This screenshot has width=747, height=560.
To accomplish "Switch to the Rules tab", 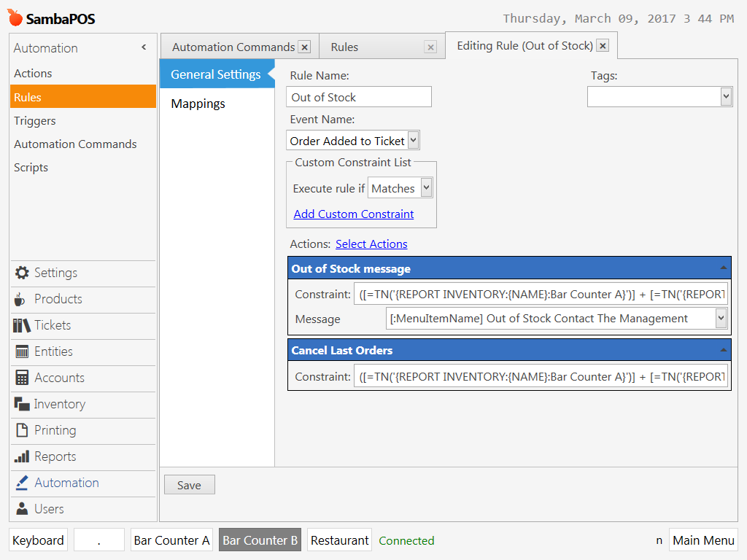I will [344, 47].
